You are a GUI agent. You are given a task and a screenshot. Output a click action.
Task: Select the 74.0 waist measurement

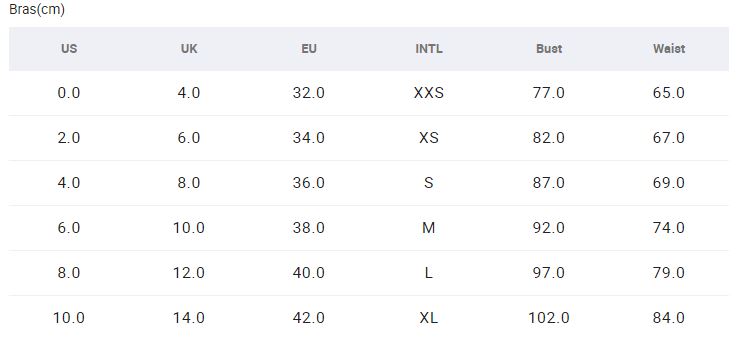click(x=669, y=228)
